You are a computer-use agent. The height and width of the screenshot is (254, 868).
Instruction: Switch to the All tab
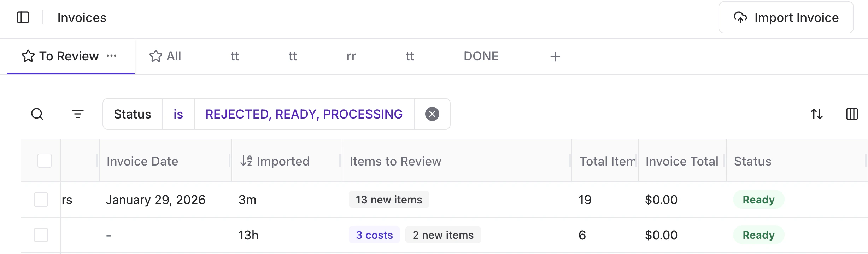pyautogui.click(x=165, y=56)
